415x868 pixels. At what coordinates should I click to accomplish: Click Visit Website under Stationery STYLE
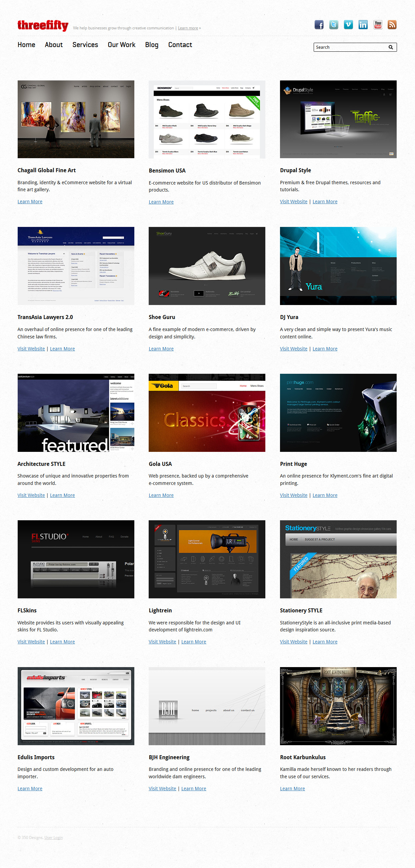tap(293, 642)
